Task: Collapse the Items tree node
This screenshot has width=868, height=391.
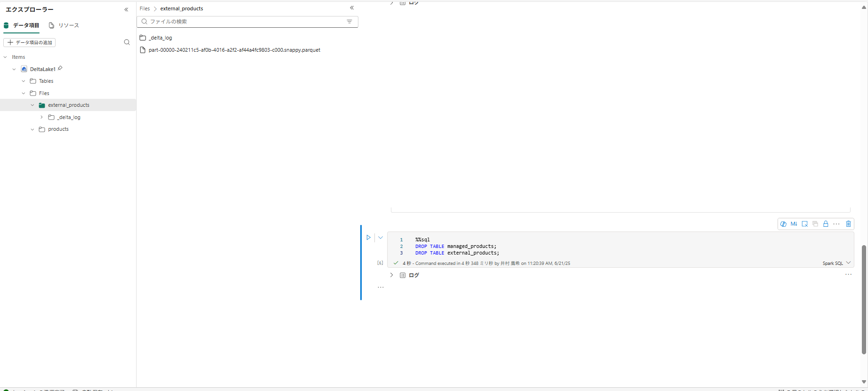Action: [5, 57]
